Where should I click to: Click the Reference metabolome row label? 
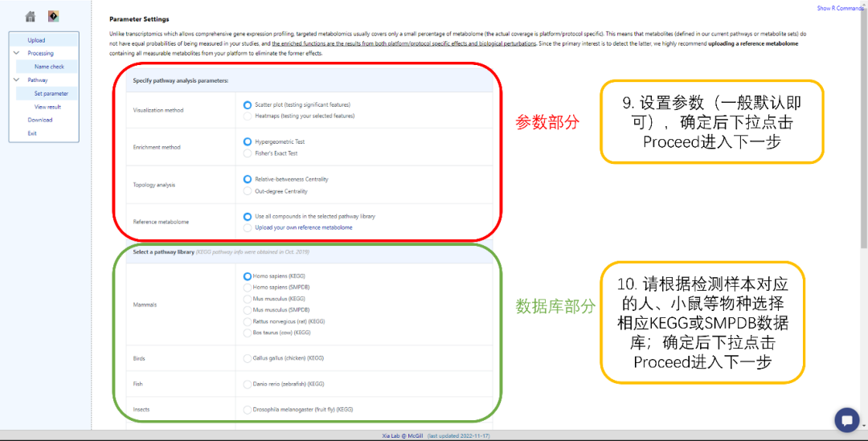coord(161,222)
